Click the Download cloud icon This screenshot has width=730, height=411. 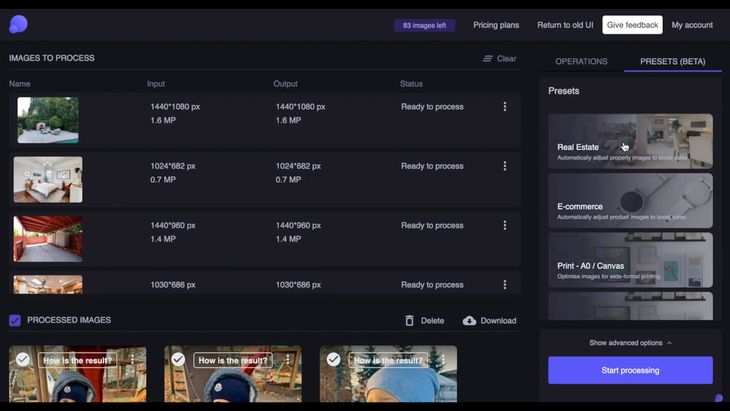[x=469, y=321]
